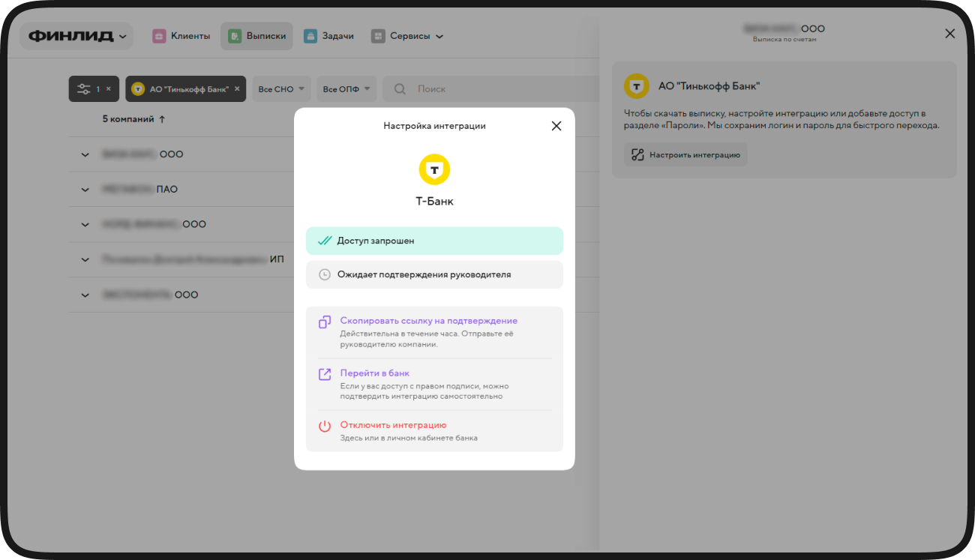Open the ФИНЛИД logo dropdown
Image resolution: width=975 pixels, height=560 pixels.
(76, 36)
